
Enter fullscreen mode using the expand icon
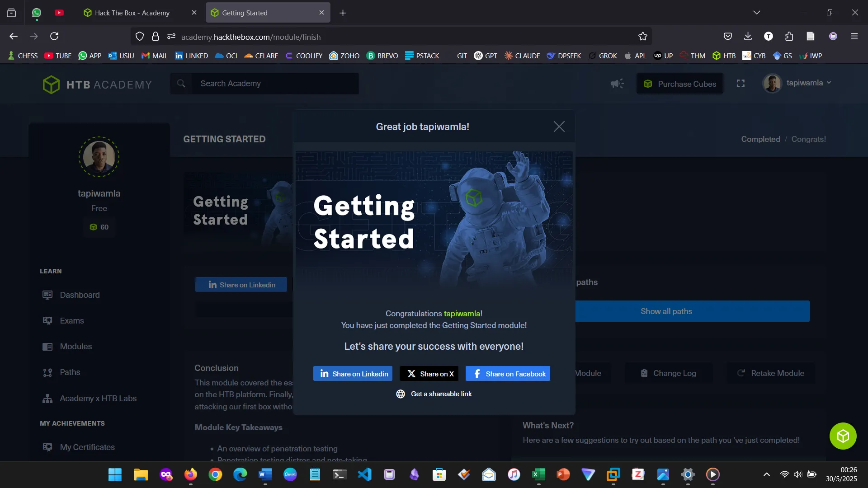tap(740, 84)
